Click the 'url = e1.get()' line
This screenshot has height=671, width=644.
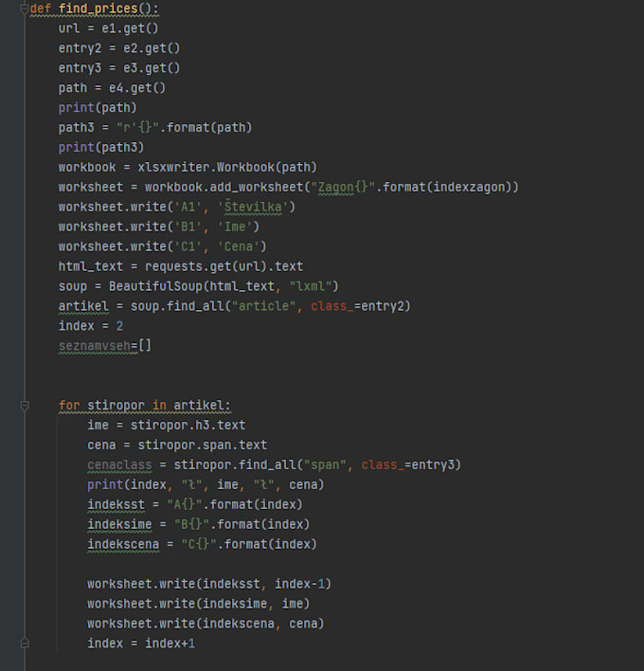(x=108, y=28)
